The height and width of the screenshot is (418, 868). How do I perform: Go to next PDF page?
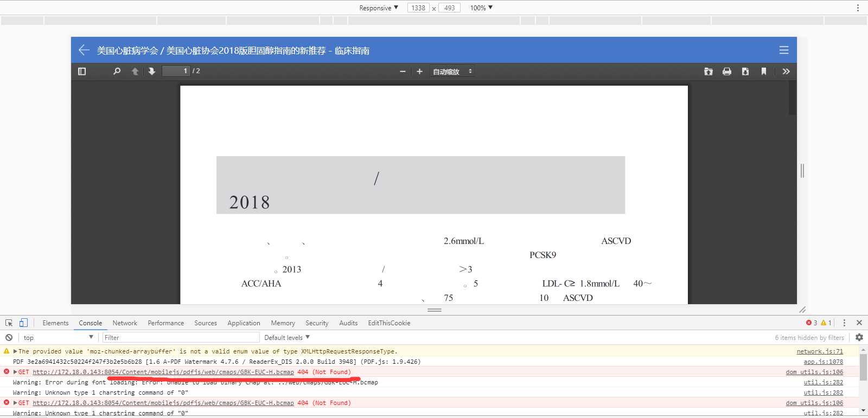point(152,71)
